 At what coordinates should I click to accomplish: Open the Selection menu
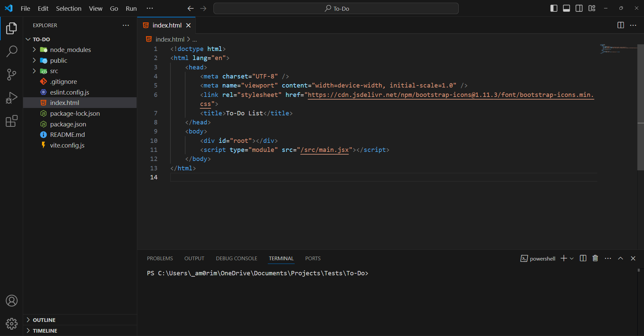point(68,8)
